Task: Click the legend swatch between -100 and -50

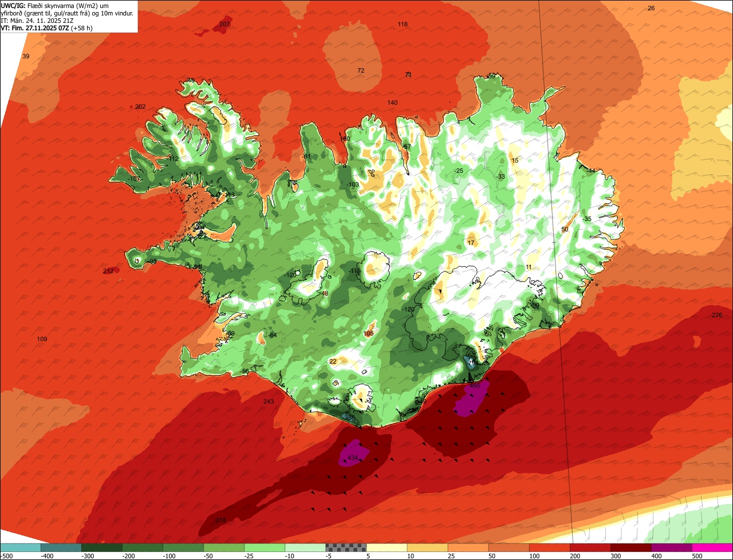Action: (x=183, y=547)
